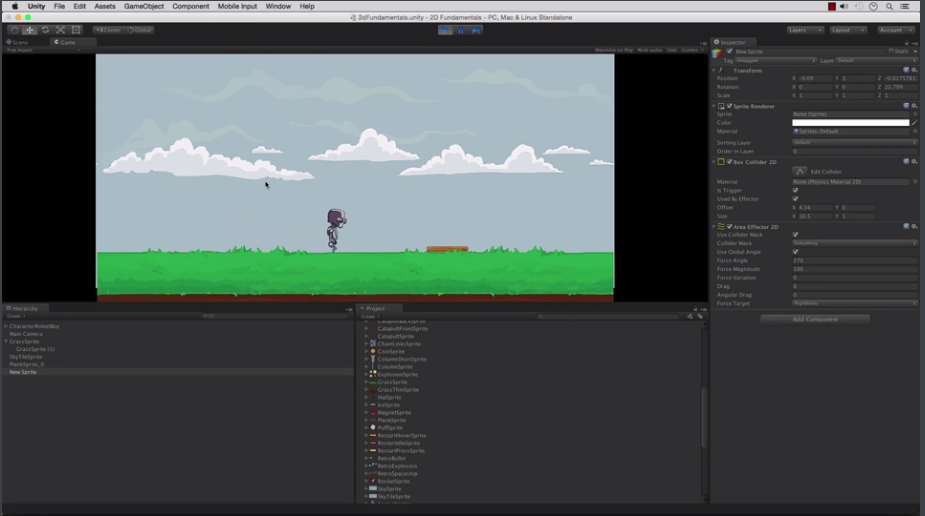Select the Hand tool in toolbar
The height and width of the screenshot is (516, 925).
[x=14, y=29]
